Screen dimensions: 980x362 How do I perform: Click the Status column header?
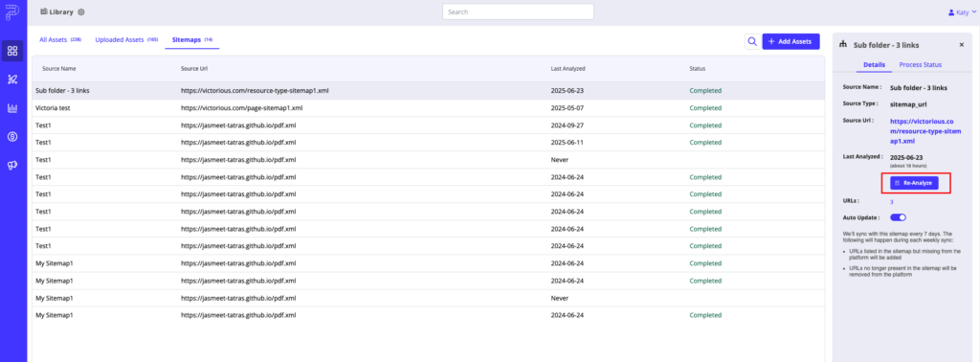click(698, 68)
